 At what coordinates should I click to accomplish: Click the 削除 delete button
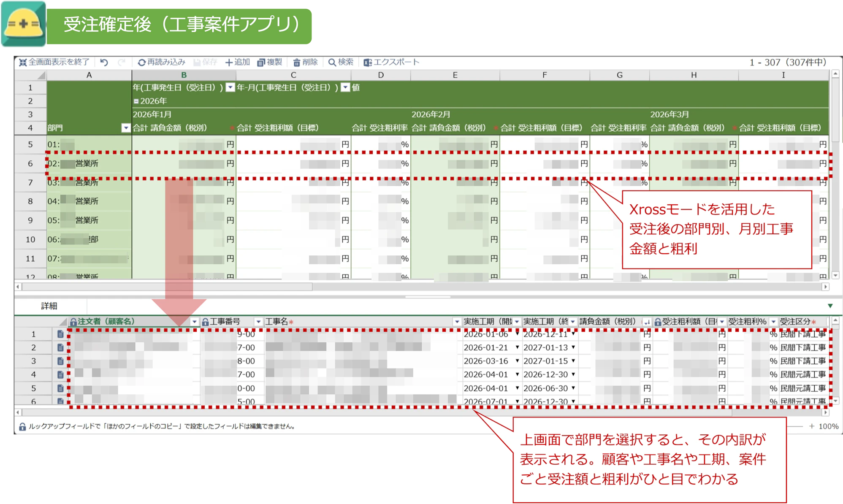pos(305,62)
